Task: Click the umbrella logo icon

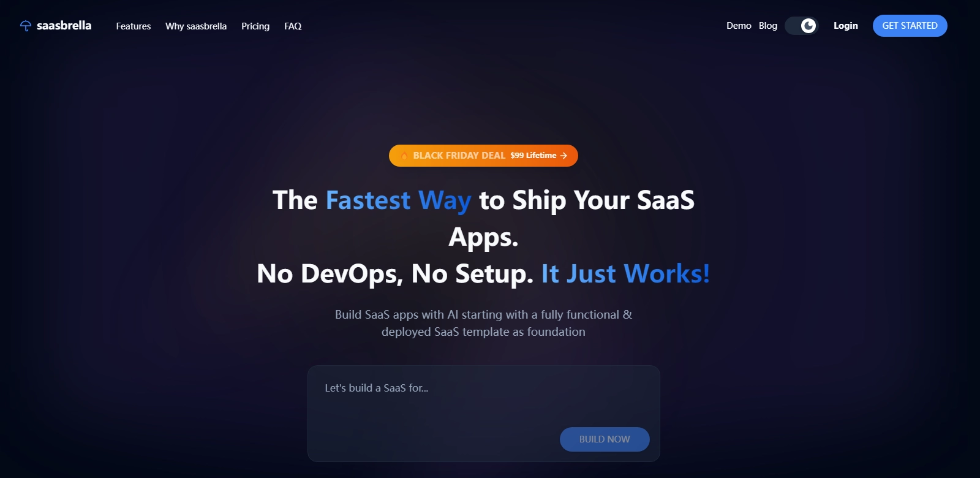Action: (25, 26)
